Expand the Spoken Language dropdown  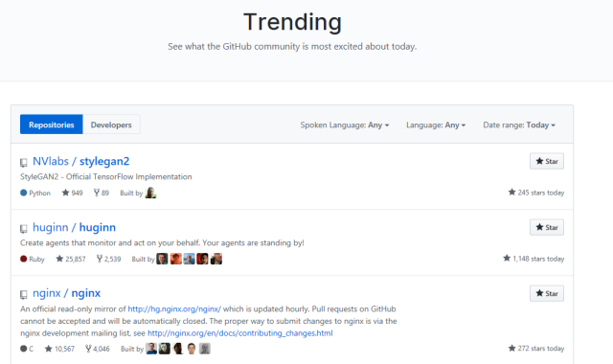pyautogui.click(x=345, y=125)
